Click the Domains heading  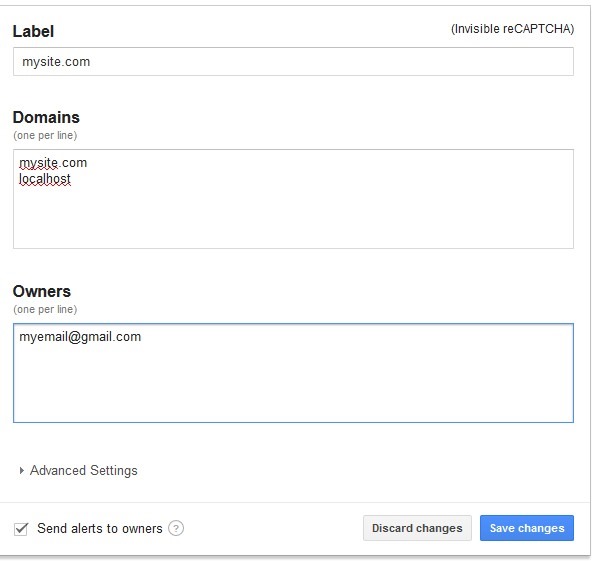tap(46, 117)
